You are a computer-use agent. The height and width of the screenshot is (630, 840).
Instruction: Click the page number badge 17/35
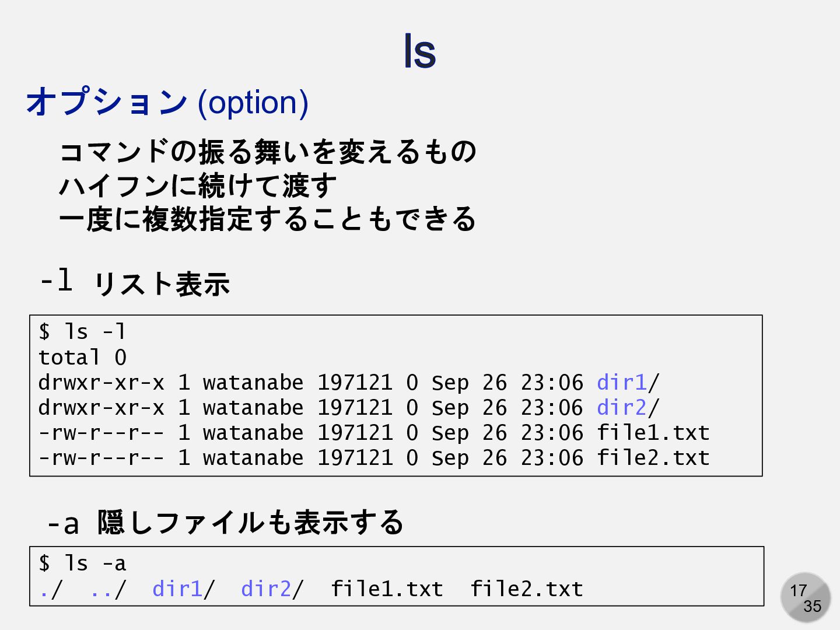806,597
